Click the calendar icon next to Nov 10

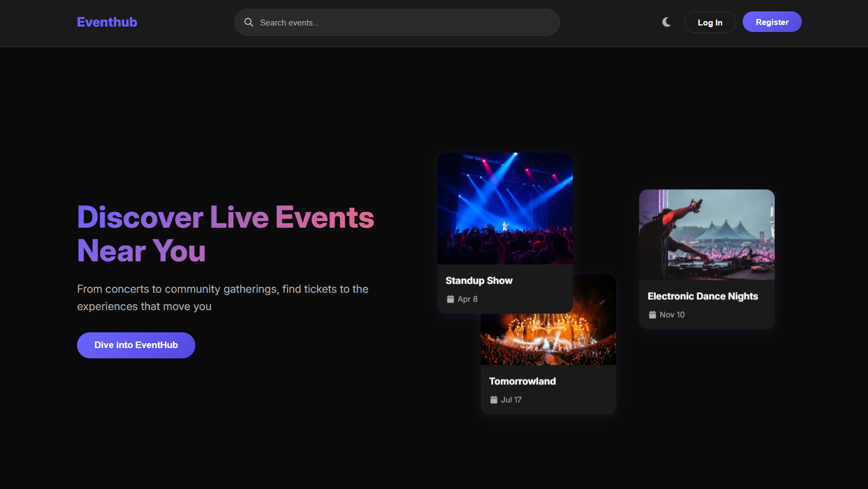[653, 314]
